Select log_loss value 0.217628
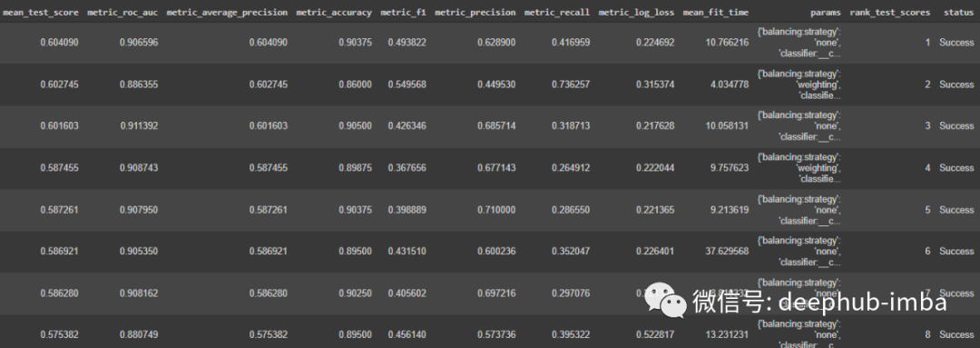 (x=656, y=125)
